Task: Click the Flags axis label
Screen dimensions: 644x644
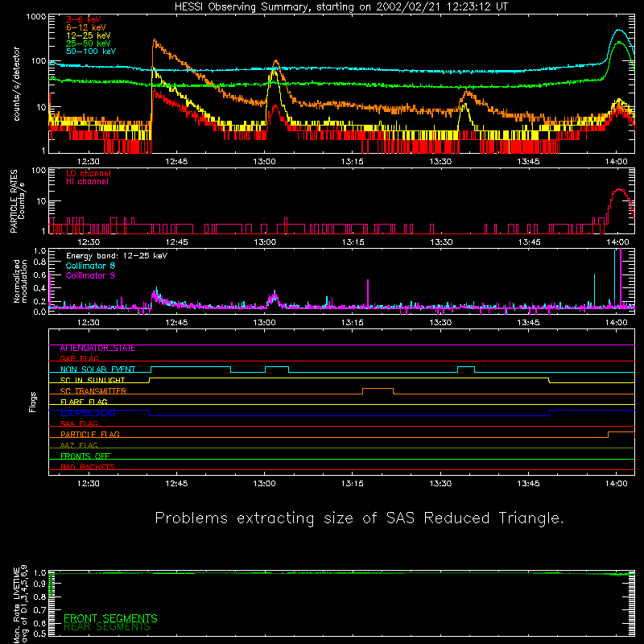Action: [33, 402]
